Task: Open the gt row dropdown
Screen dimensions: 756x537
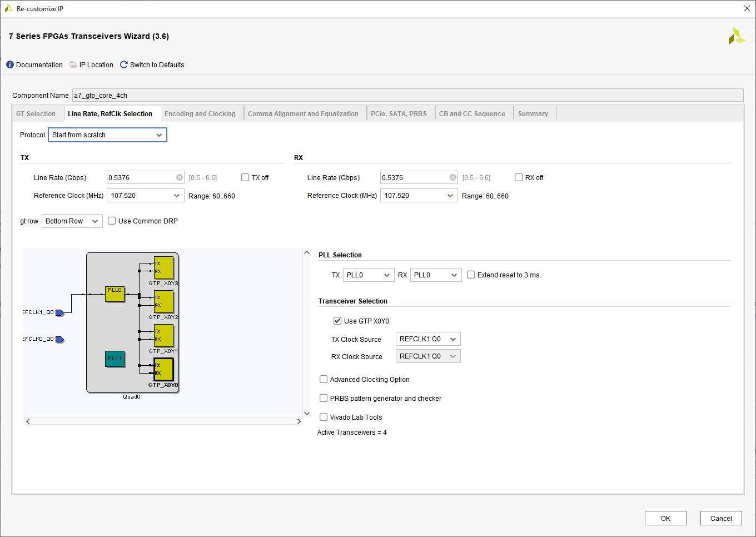Action: tap(72, 221)
